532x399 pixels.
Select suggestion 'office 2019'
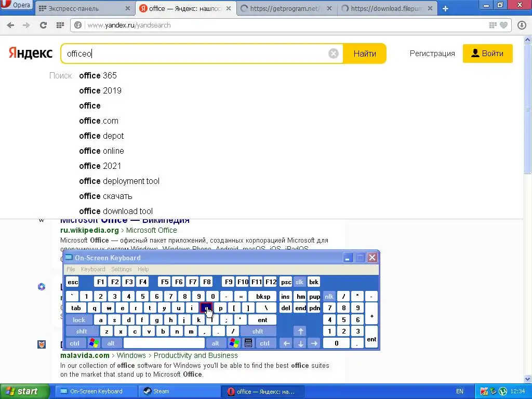(100, 90)
